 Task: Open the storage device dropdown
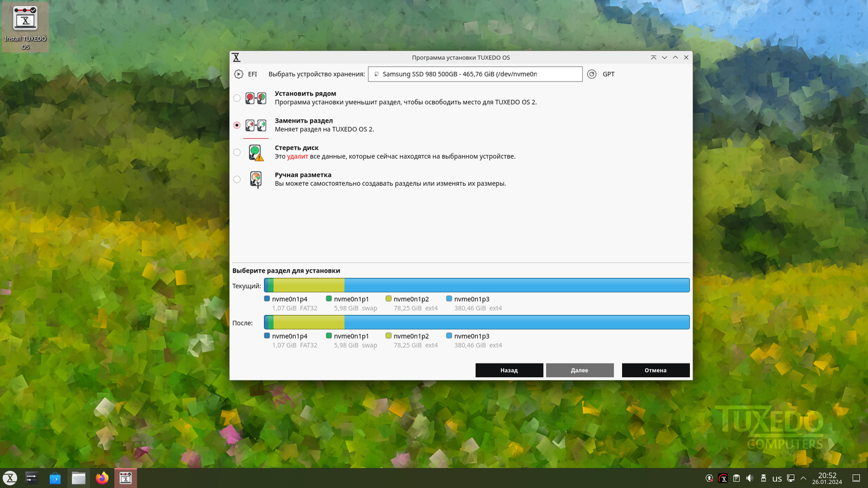[475, 74]
